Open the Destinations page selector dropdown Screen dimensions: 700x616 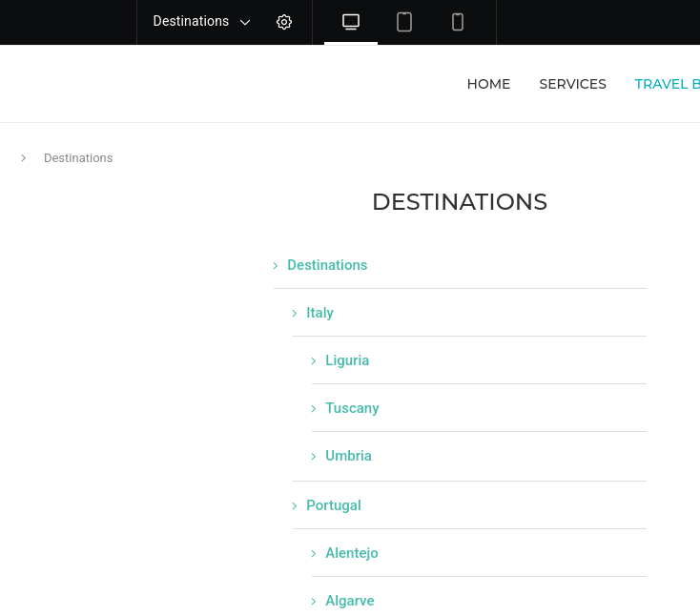(201, 22)
